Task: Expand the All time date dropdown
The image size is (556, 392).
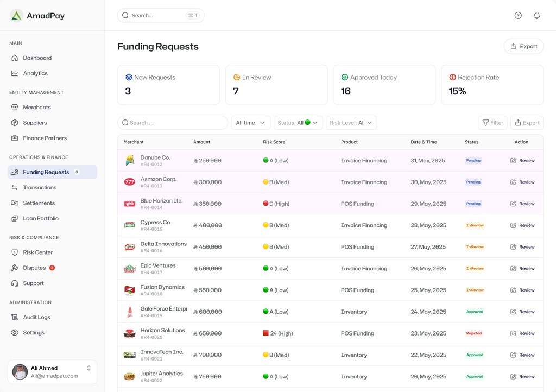Action: pos(250,123)
